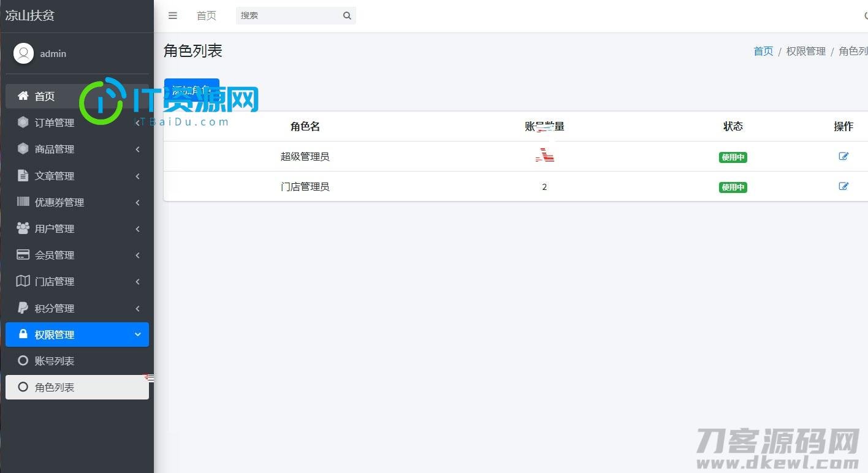Viewport: 868px width, 473px height.
Task: Open the 首页 sidebar menu item
Action: coord(77,96)
